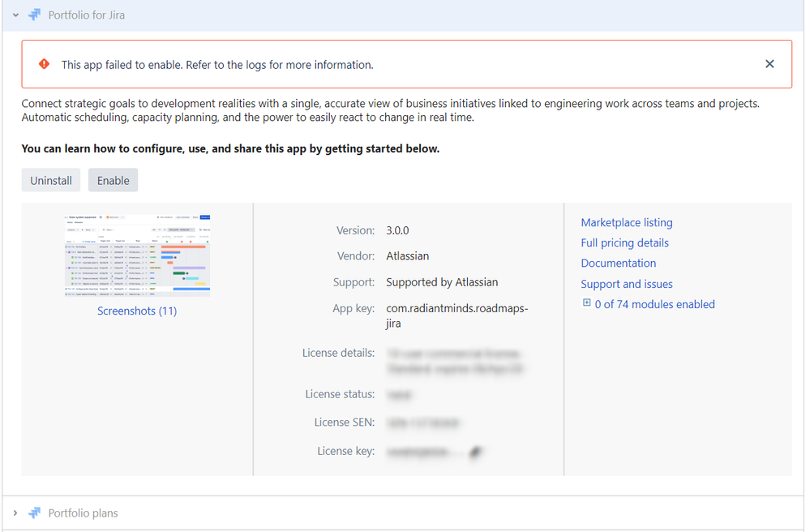Click the License SEN label
Image resolution: width=810 pixels, height=532 pixels.
tap(344, 423)
